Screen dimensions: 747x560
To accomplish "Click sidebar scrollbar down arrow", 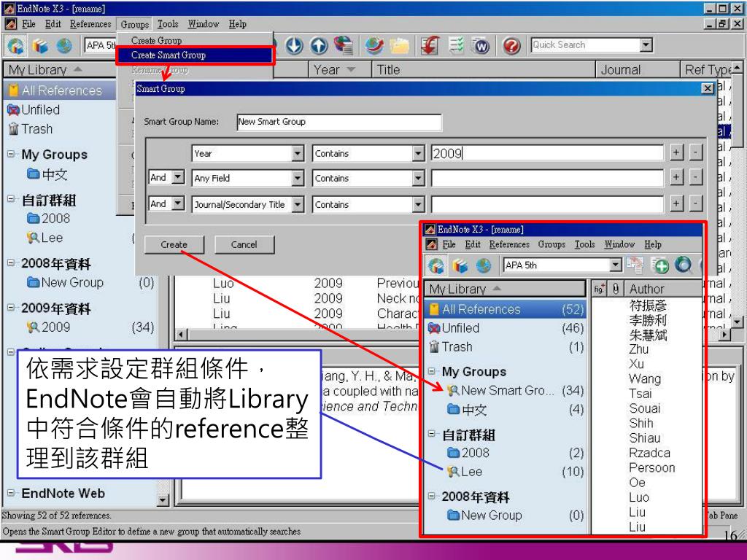I will tap(163, 500).
